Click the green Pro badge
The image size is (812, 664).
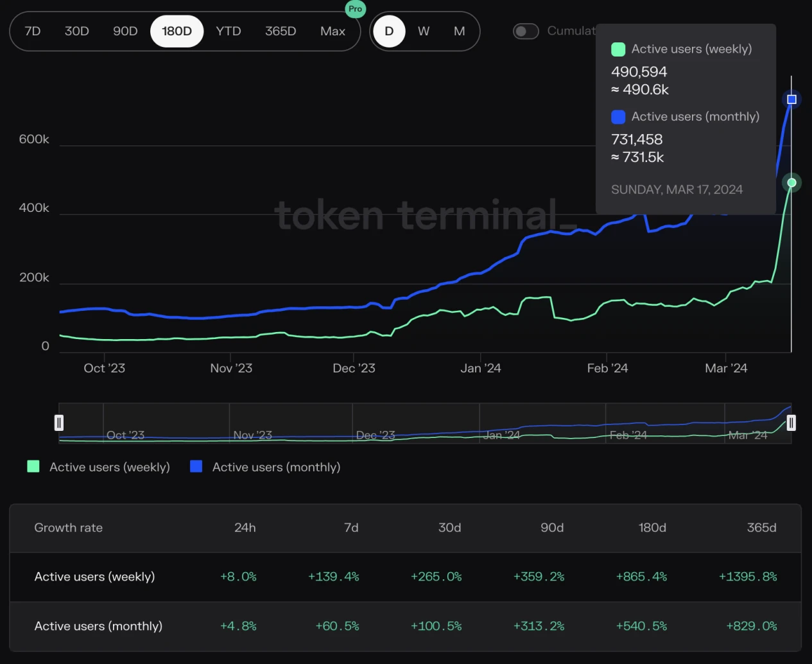click(355, 9)
